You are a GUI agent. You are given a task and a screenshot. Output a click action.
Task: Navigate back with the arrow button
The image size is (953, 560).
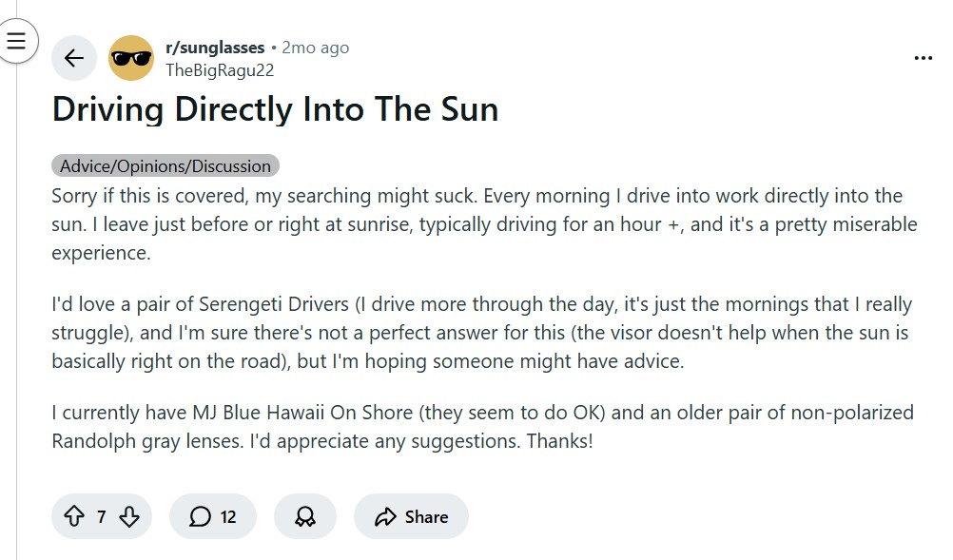[73, 57]
